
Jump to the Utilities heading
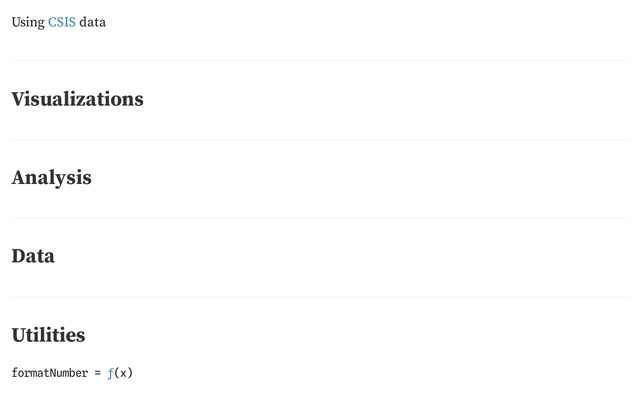click(48, 335)
